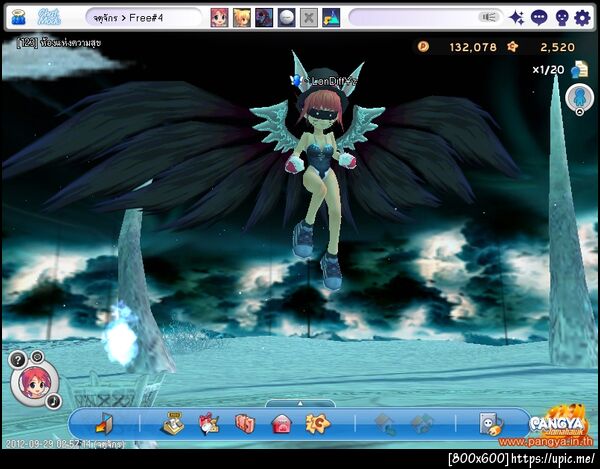Open the Chat Mode logo button

pyautogui.click(x=49, y=17)
